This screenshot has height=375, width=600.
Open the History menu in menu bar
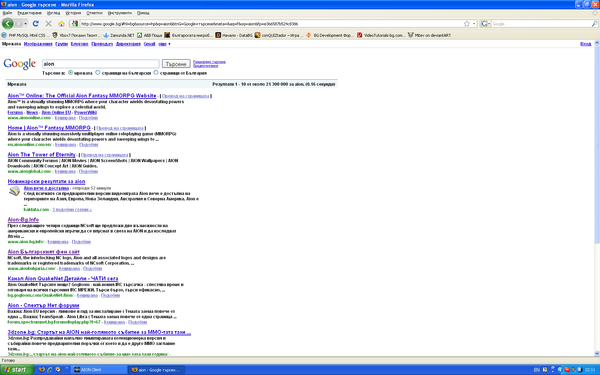[x=73, y=13]
